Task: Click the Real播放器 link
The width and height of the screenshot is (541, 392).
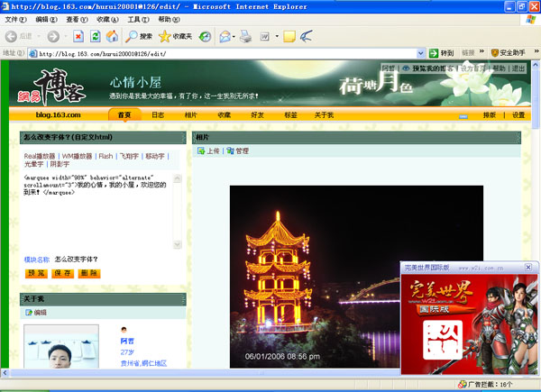Action: coord(41,156)
